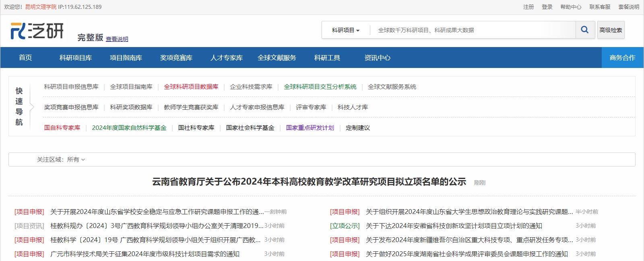
Task: Click the 查看说明 link beside 完整版
Action: [x=117, y=39]
